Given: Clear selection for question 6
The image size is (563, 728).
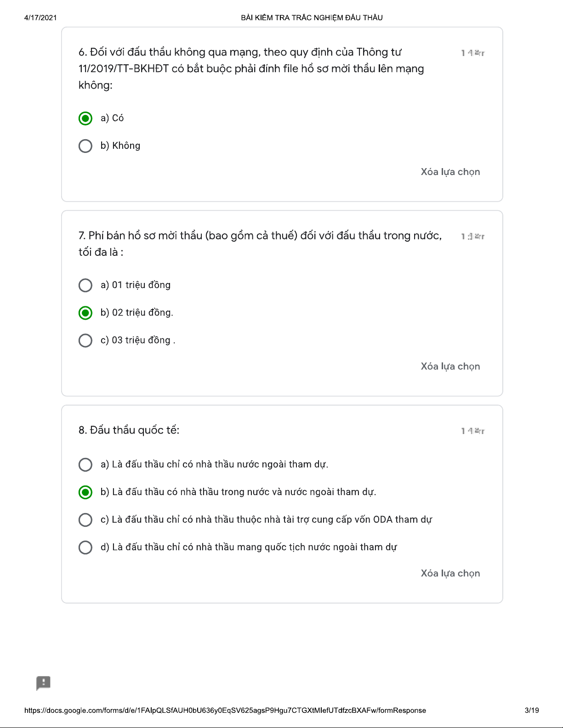Looking at the screenshot, I should [450, 172].
